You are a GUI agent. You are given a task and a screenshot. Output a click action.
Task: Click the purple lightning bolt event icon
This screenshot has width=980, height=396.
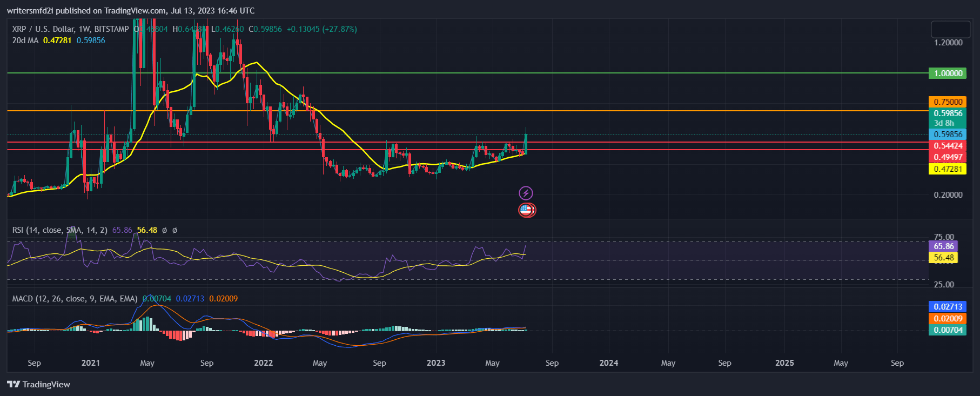526,193
